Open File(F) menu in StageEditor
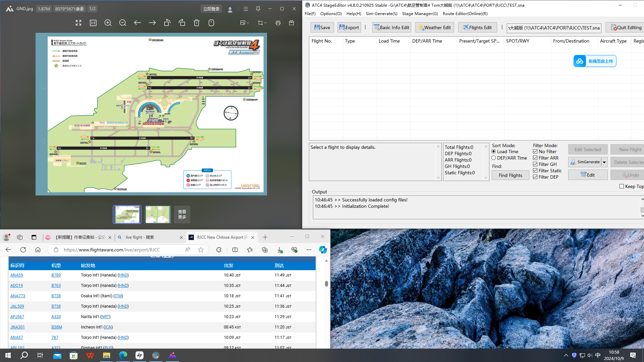Screen dimensions: 644x362 [310, 14]
